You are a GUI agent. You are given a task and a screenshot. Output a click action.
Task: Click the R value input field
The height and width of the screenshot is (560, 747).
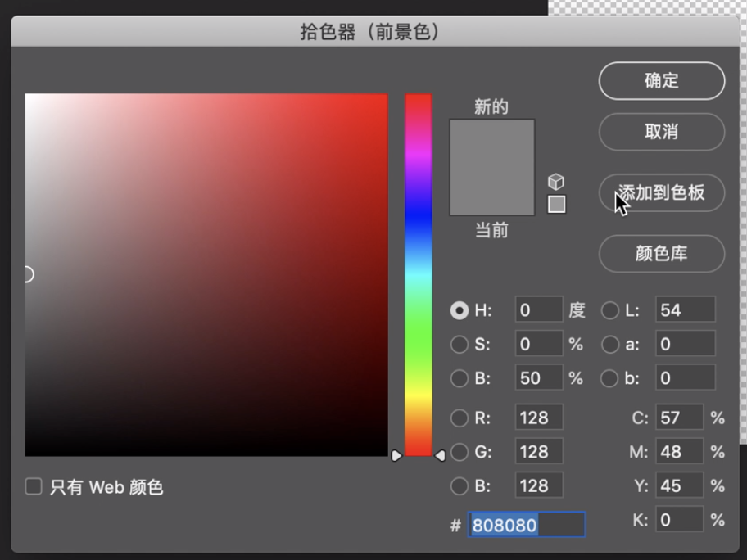(x=538, y=418)
